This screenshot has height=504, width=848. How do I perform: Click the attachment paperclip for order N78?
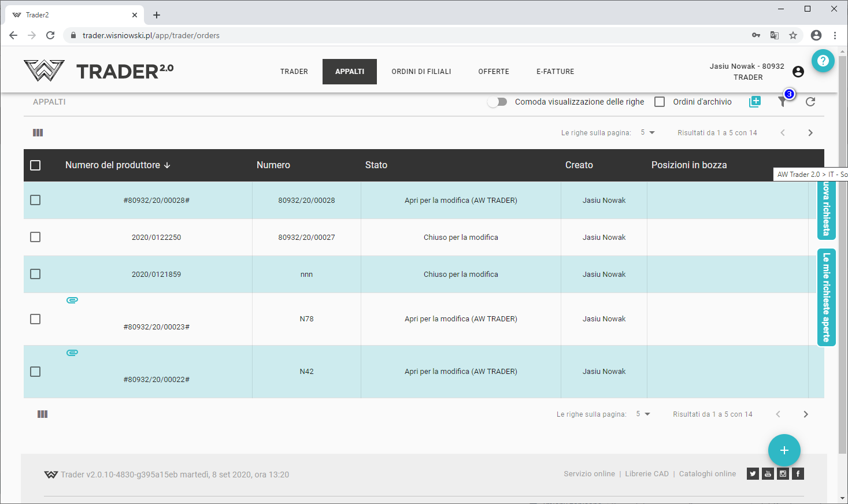(72, 300)
